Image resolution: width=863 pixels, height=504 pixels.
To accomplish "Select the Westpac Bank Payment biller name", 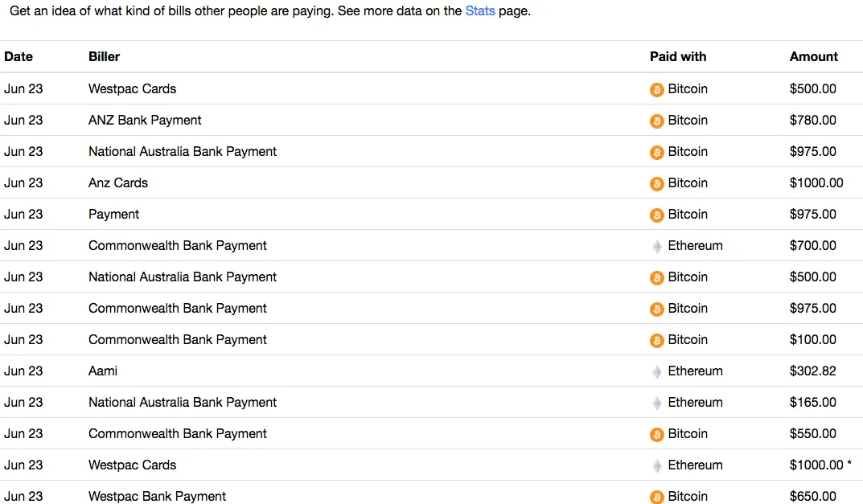I will [157, 496].
